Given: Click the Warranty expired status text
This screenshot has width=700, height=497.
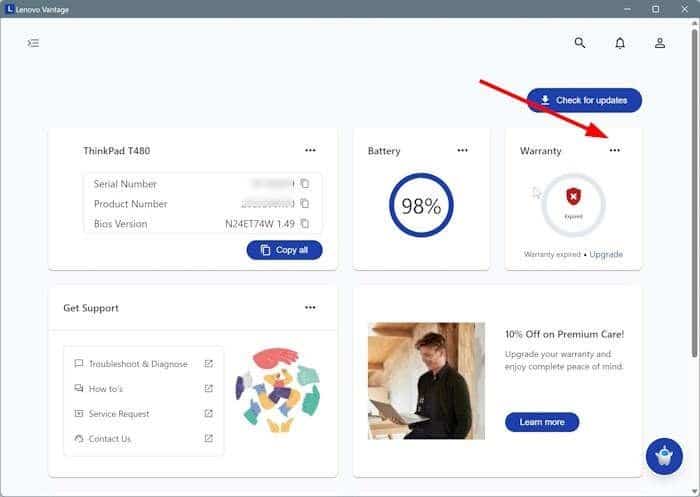Looking at the screenshot, I should pyautogui.click(x=552, y=254).
